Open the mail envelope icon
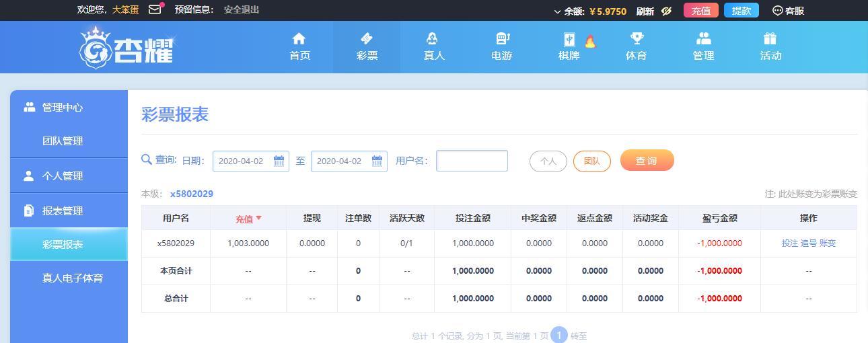The image size is (868, 343). point(155,9)
